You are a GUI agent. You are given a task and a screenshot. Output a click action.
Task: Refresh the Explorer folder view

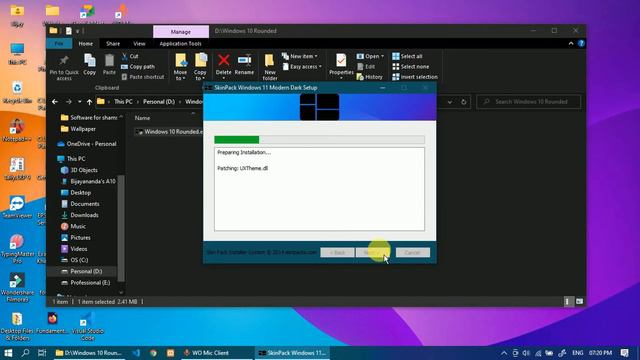coord(464,102)
